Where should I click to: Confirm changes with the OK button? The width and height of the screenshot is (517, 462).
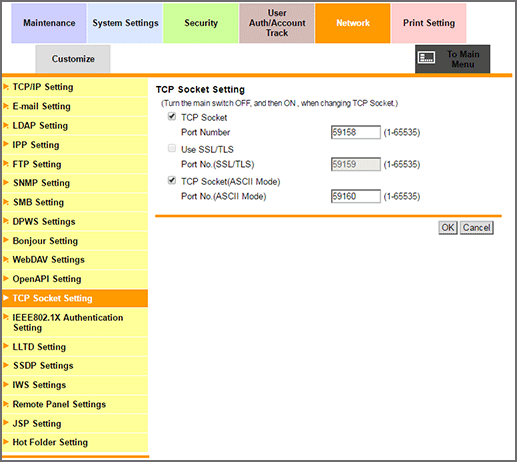pos(448,228)
